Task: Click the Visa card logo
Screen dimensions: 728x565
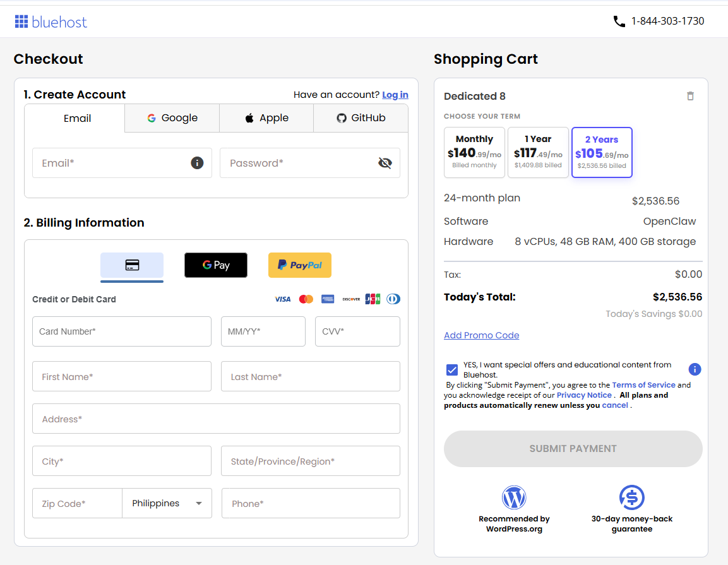Action: pyautogui.click(x=283, y=299)
